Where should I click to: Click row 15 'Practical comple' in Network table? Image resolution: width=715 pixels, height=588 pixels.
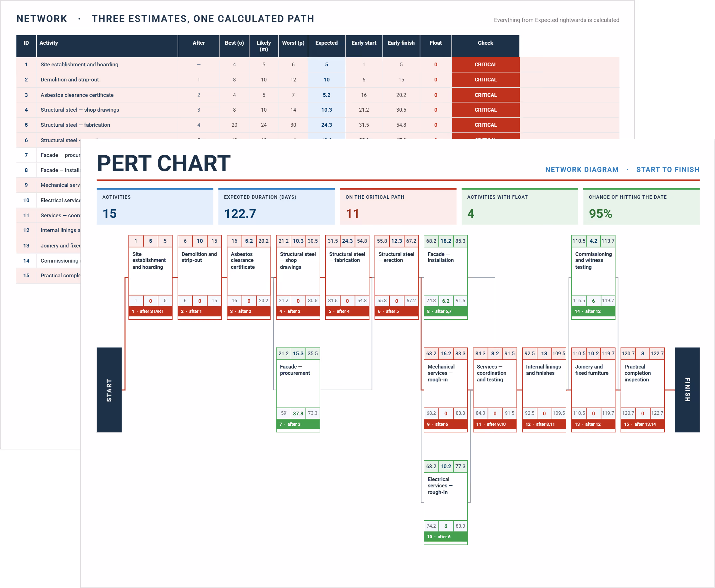click(x=48, y=276)
